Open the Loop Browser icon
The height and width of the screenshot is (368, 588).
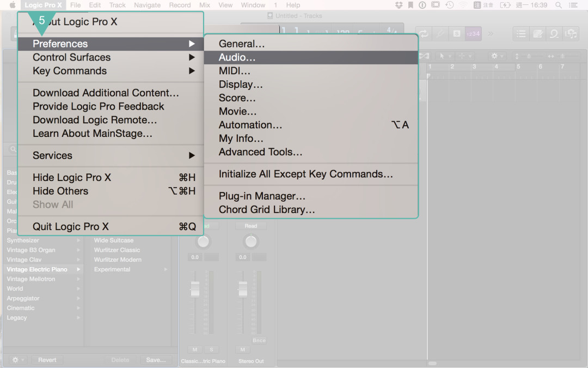[x=554, y=33]
